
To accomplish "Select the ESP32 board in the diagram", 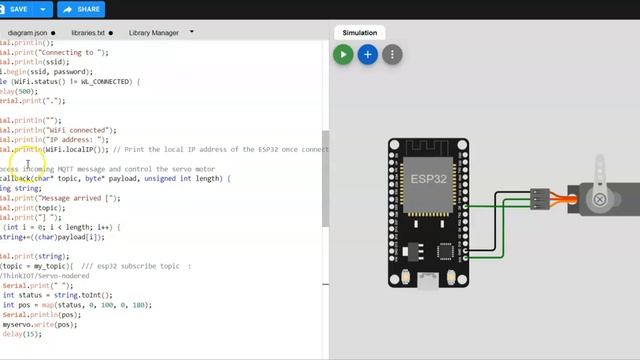I will point(428,213).
